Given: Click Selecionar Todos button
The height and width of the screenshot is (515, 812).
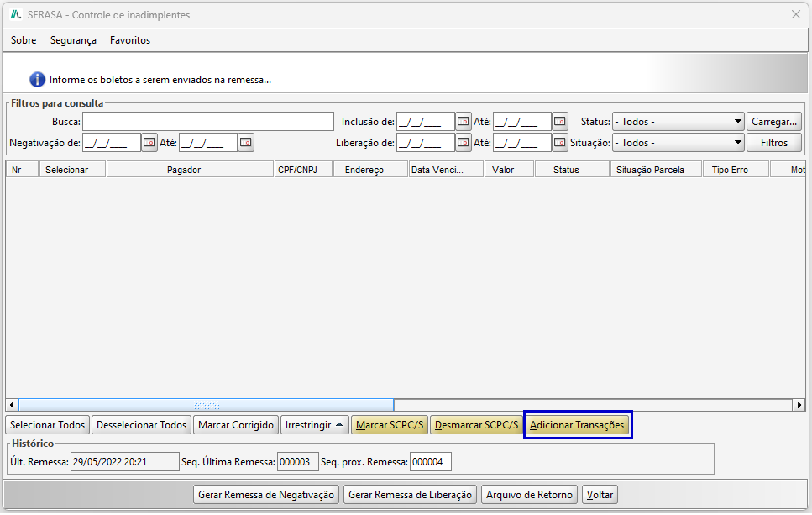Looking at the screenshot, I should click(x=48, y=425).
